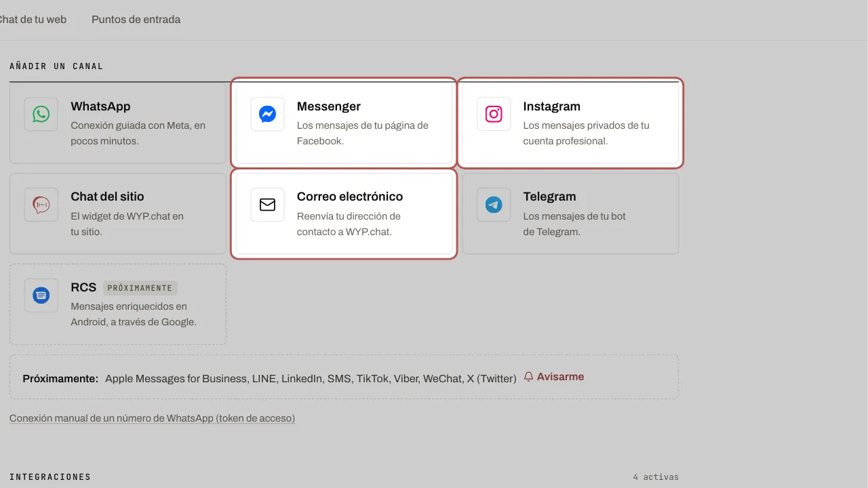The image size is (868, 488).
Task: Click the '4 activas' integrations count
Action: click(x=656, y=477)
